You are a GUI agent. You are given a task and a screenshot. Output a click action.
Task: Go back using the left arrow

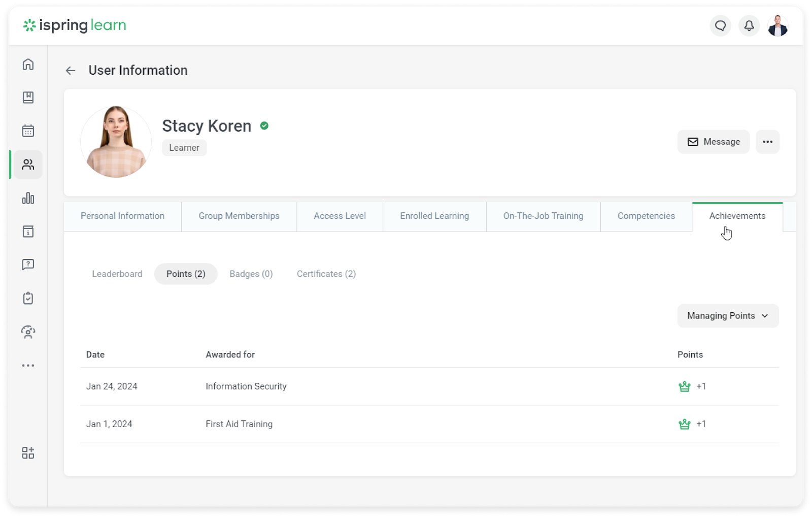click(71, 71)
